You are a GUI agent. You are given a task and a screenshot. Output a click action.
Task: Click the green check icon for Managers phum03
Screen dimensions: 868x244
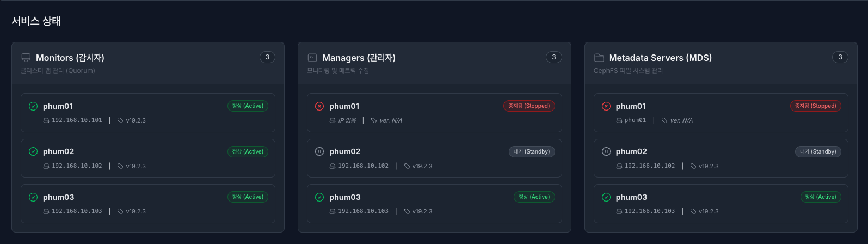[319, 197]
